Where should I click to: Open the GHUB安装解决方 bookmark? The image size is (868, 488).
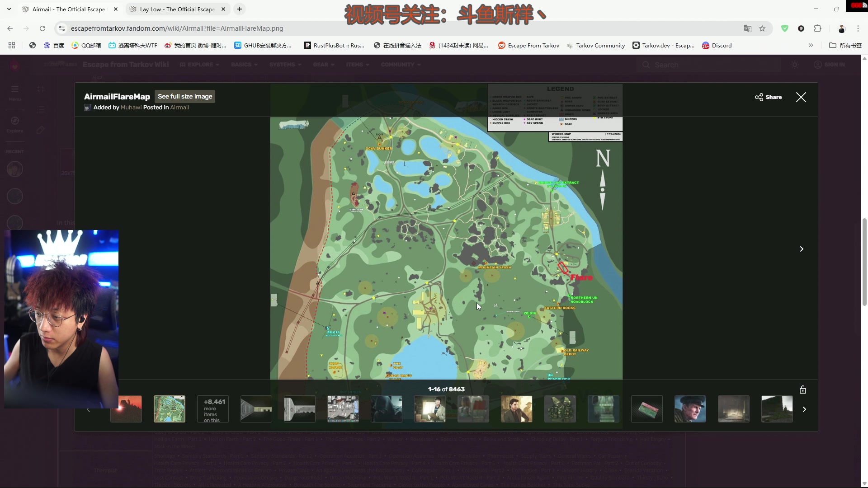263,45
